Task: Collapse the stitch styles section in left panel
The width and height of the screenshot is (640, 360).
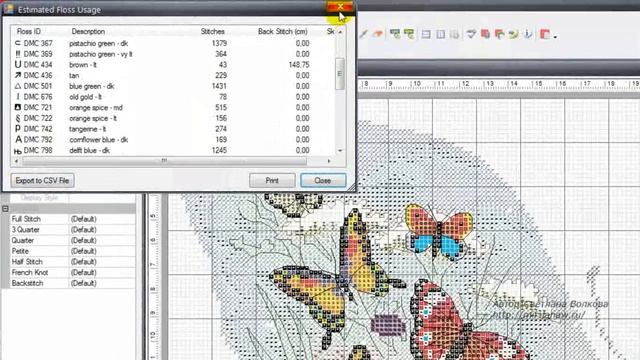Action: point(5,209)
